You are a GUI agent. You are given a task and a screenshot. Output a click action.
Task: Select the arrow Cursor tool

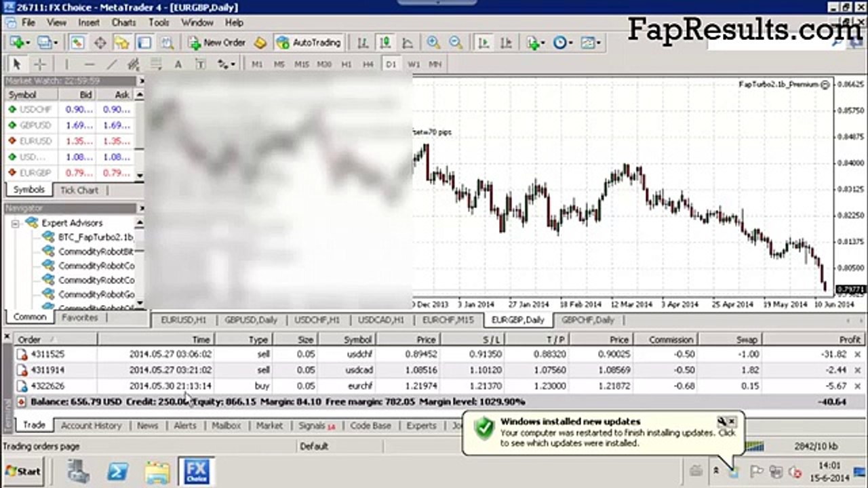[17, 64]
